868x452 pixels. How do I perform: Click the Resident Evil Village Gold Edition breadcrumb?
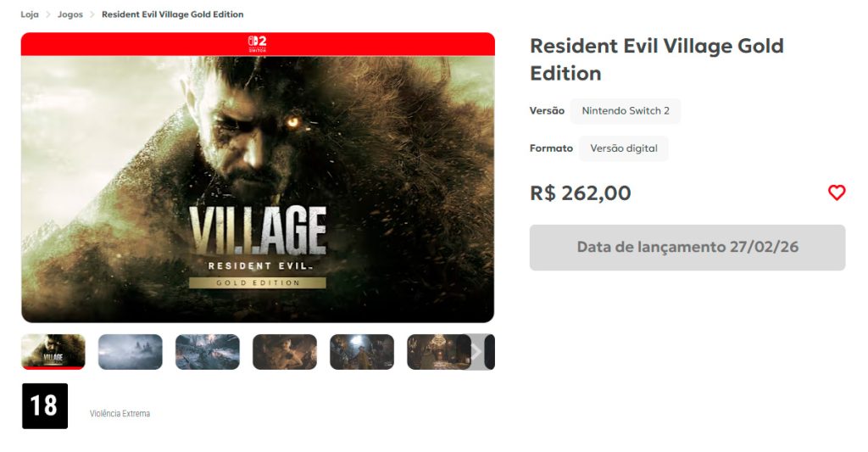[173, 14]
